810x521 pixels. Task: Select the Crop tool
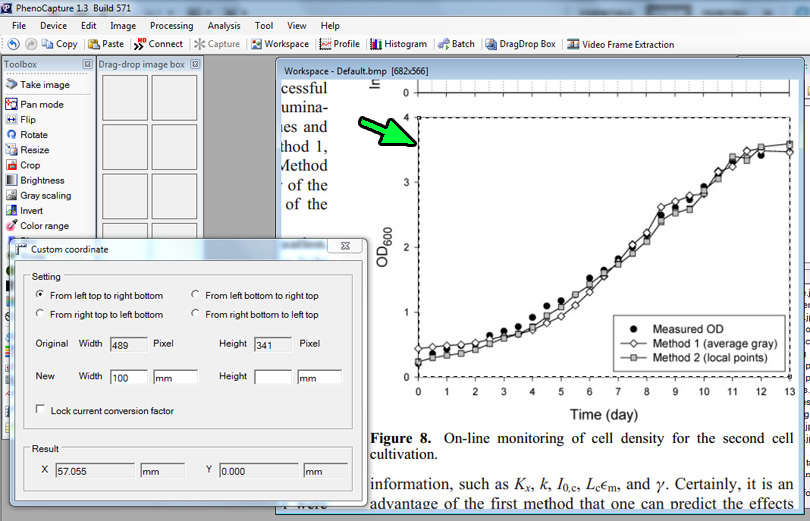tap(30, 165)
